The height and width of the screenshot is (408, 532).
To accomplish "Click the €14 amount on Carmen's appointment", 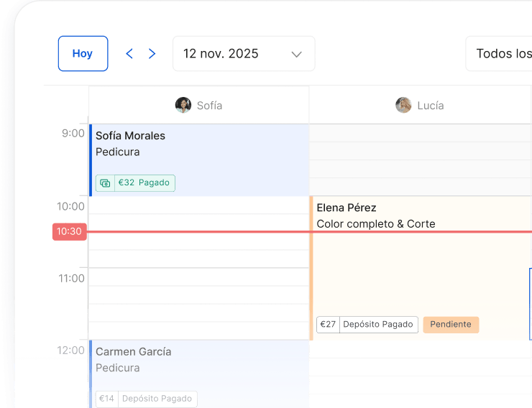I will pos(107,399).
